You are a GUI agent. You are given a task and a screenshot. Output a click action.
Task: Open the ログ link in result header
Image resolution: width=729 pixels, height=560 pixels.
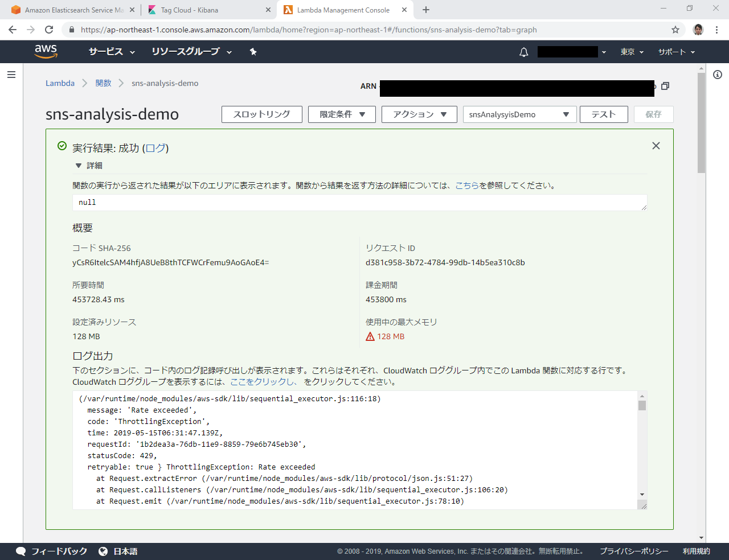coord(155,148)
